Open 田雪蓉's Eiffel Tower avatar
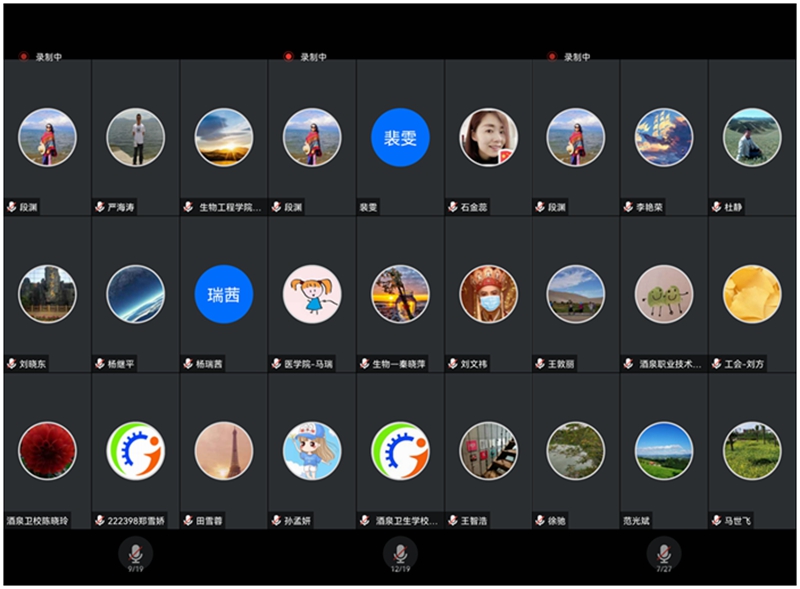Viewport: 800px width, 589px height. 224,450
